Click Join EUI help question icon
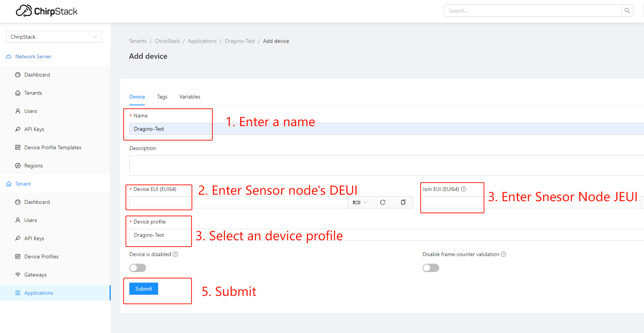This screenshot has height=333, width=644. 463,189
